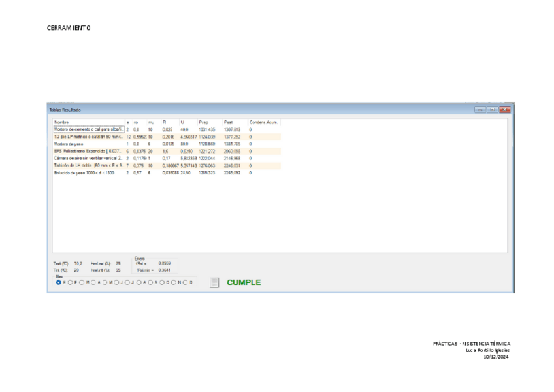Select the EPS Poliestireno Expandido row
554x392 pixels.
coord(167,152)
